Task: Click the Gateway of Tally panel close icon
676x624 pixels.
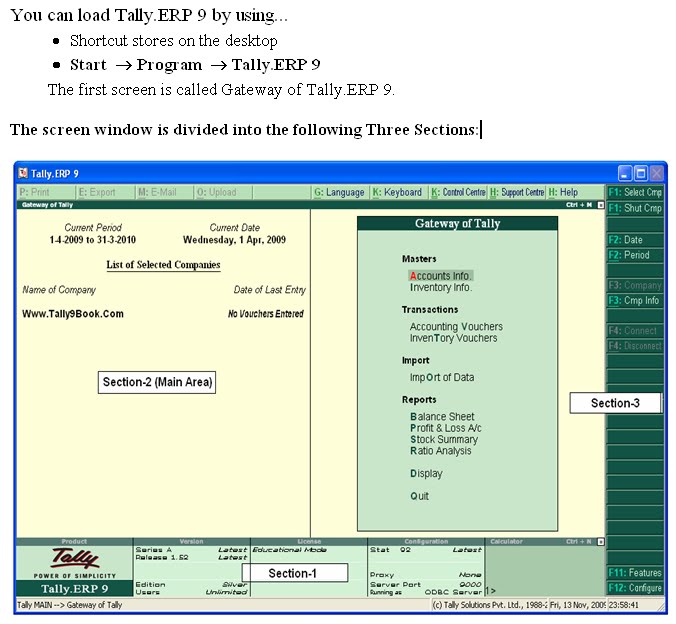Action: tap(601, 205)
